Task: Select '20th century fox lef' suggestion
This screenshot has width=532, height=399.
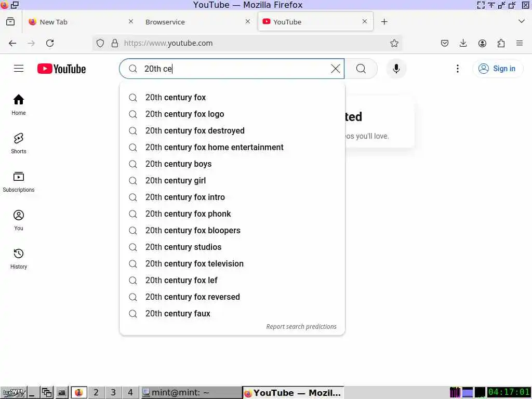Action: coord(232,280)
